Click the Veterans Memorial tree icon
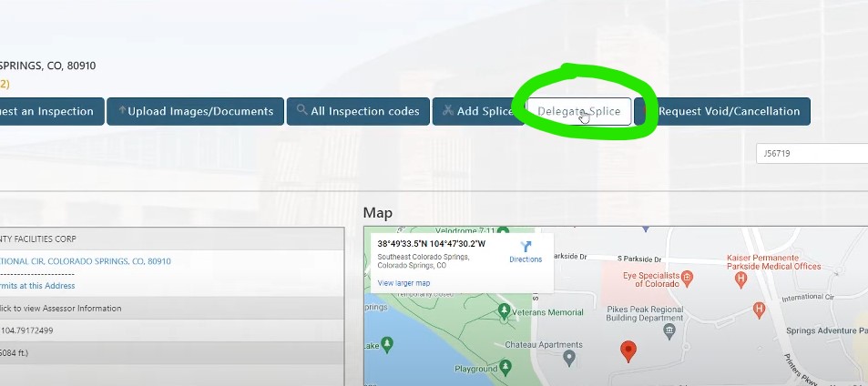The width and height of the screenshot is (868, 386). [505, 312]
